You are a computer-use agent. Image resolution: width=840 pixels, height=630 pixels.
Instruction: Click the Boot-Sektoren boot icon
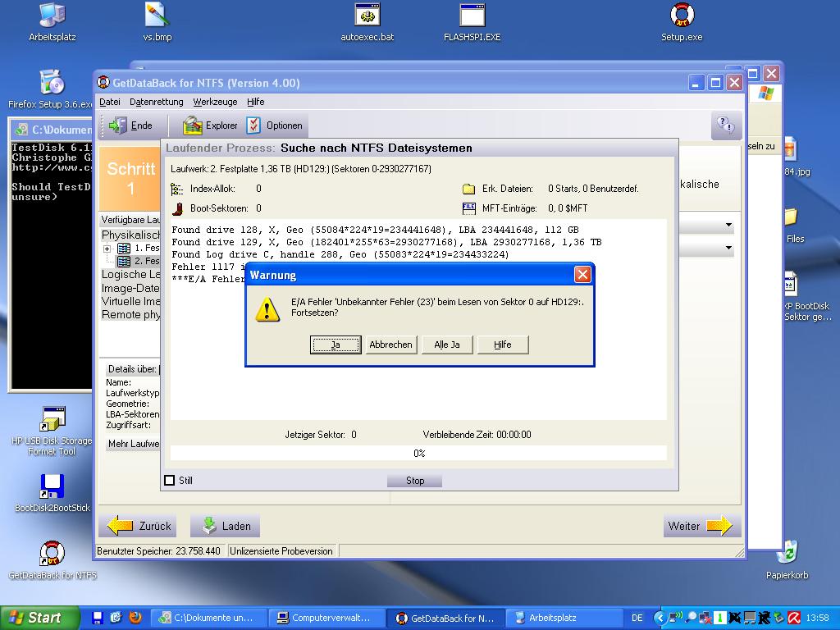coord(177,208)
